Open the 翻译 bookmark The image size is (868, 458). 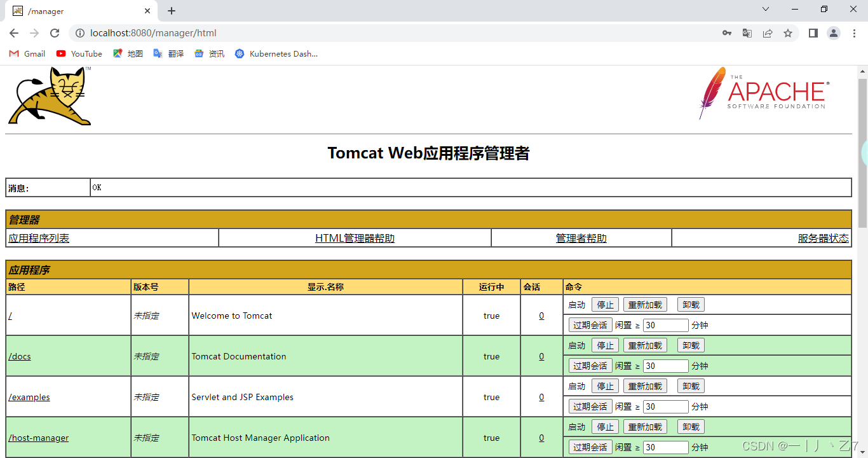(168, 54)
